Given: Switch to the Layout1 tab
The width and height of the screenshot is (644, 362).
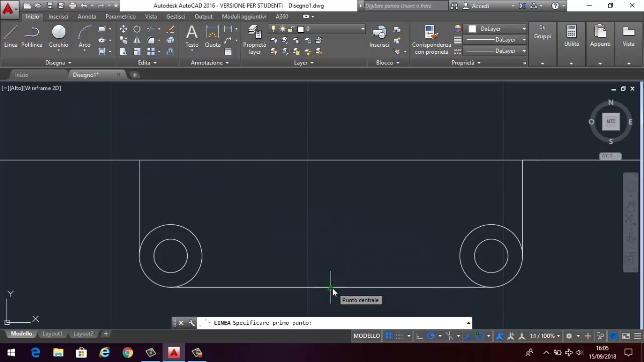Looking at the screenshot, I should point(52,334).
